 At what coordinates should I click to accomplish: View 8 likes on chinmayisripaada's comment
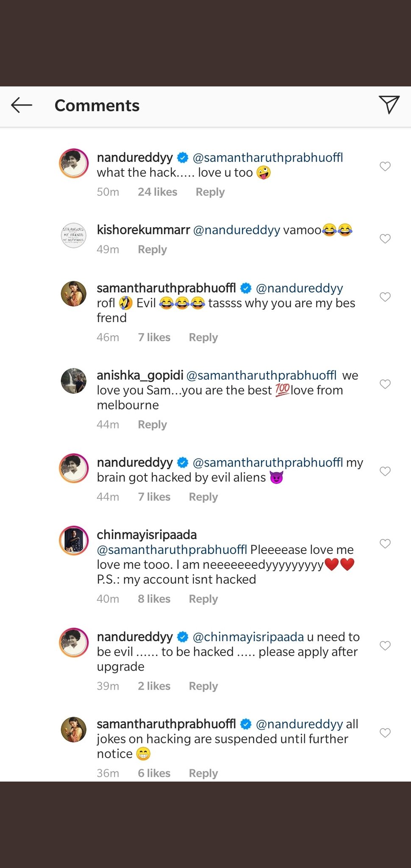point(154,599)
